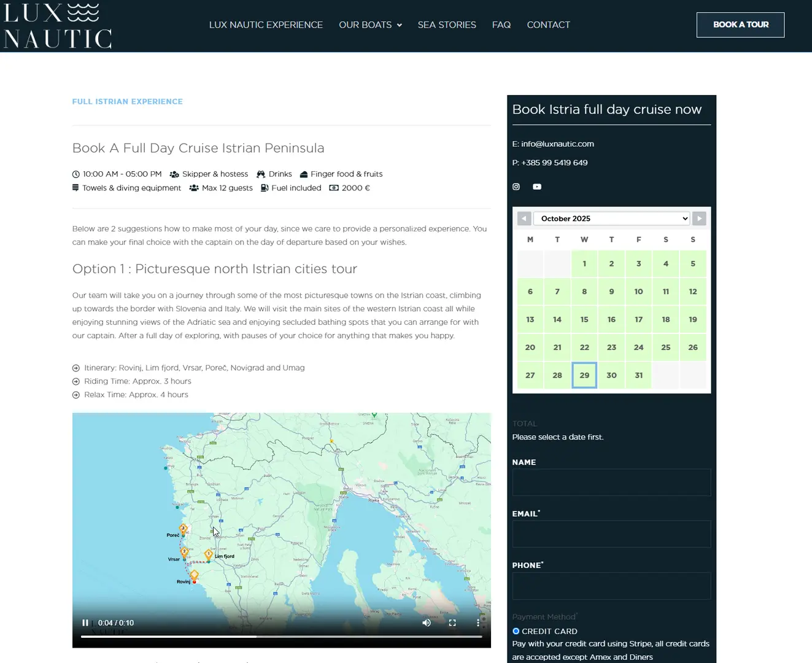Enter fullscreen on the map video
Image resolution: width=812 pixels, height=663 pixels.
coord(452,622)
